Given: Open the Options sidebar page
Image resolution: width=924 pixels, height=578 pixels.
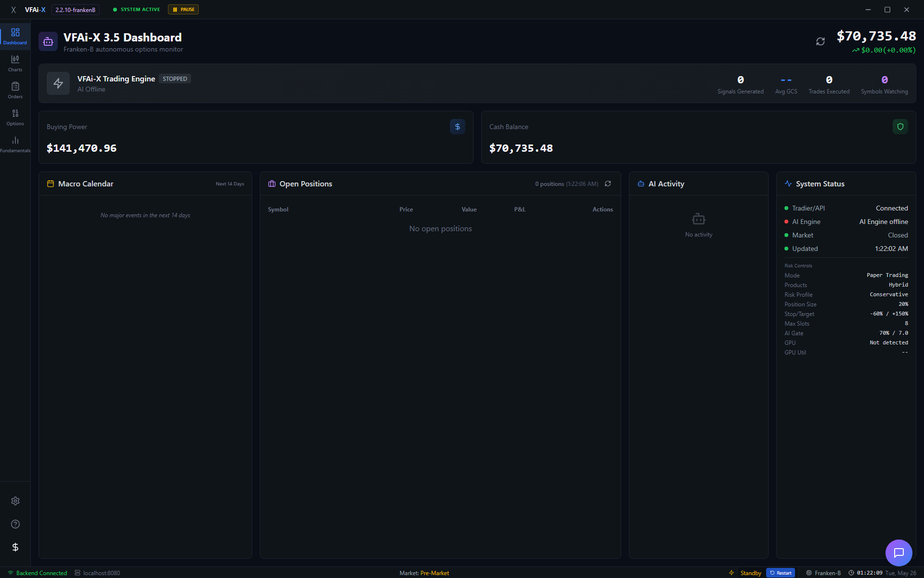Looking at the screenshot, I should tap(15, 118).
